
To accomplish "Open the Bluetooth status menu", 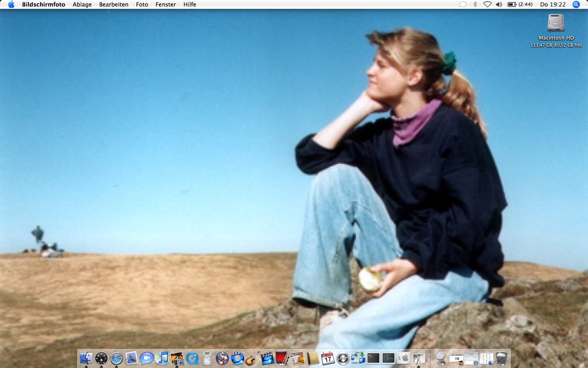I will pyautogui.click(x=475, y=4).
